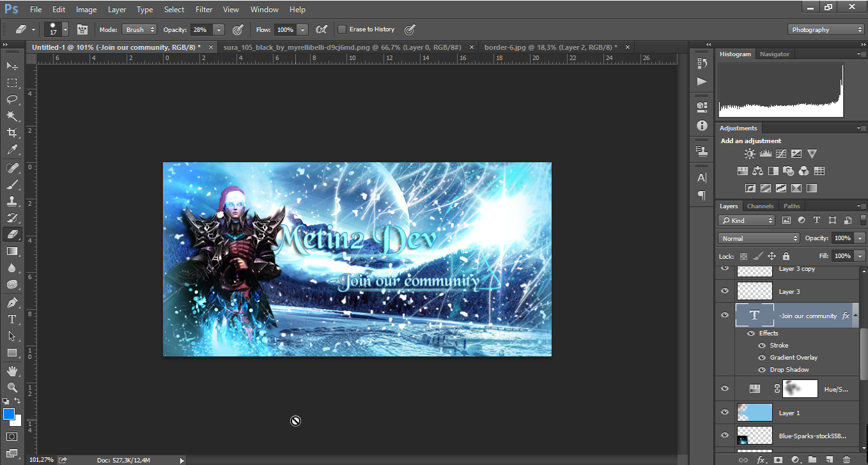The height and width of the screenshot is (465, 868).
Task: Open layer blend mode Normal dropdown
Action: point(759,238)
